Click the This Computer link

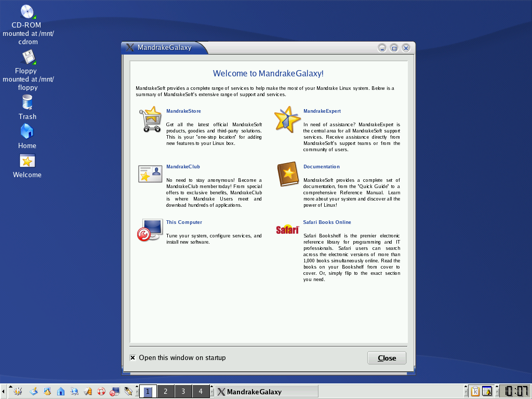point(184,222)
